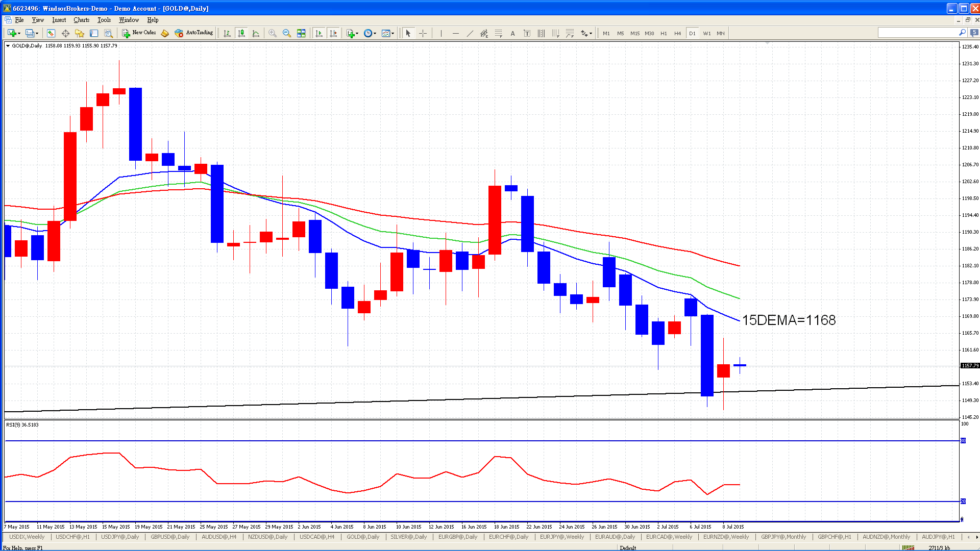Select the text label tool
The height and width of the screenshot is (551, 980).
(527, 33)
